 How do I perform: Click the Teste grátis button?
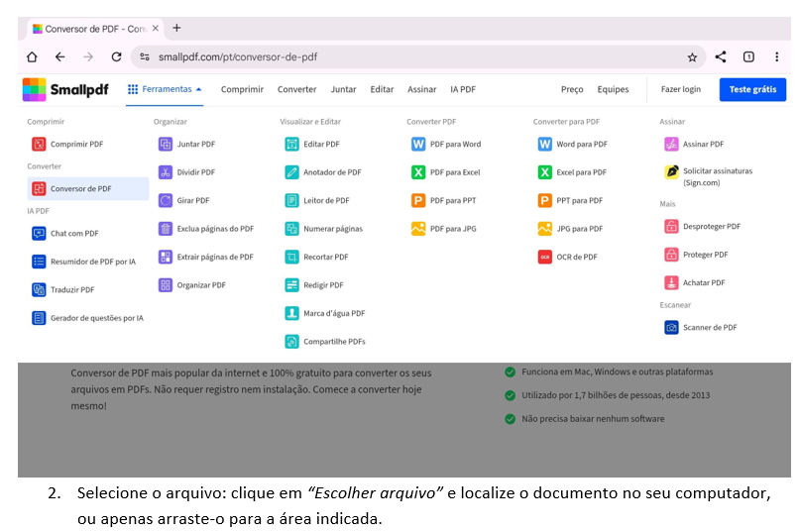[x=752, y=89]
